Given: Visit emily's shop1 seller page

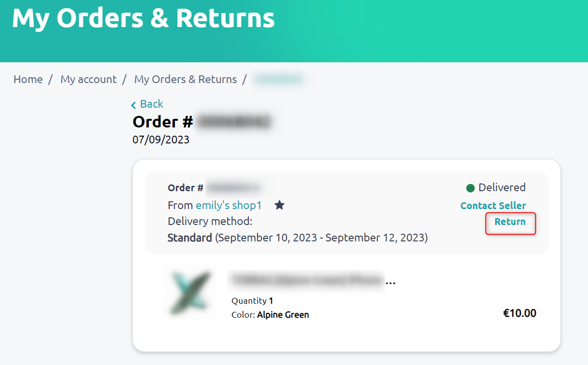Looking at the screenshot, I should tap(229, 205).
